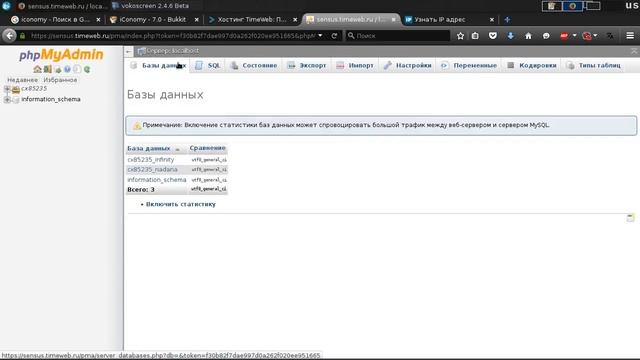Screen dimensions: 640x360
Task: Open a new browser tab with plus icon
Action: pyautogui.click(x=507, y=19)
